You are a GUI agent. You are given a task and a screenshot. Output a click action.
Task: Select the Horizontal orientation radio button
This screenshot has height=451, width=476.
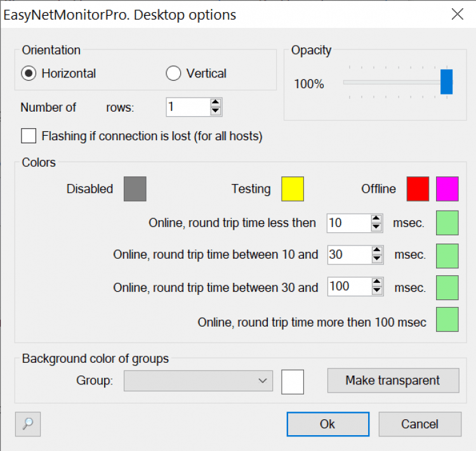[29, 74]
